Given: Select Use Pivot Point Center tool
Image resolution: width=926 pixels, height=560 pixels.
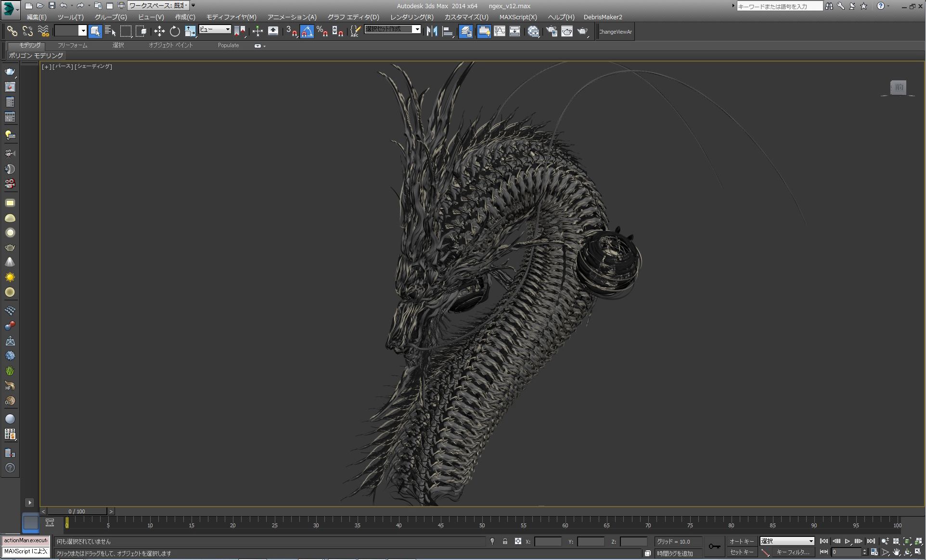Looking at the screenshot, I should [240, 31].
